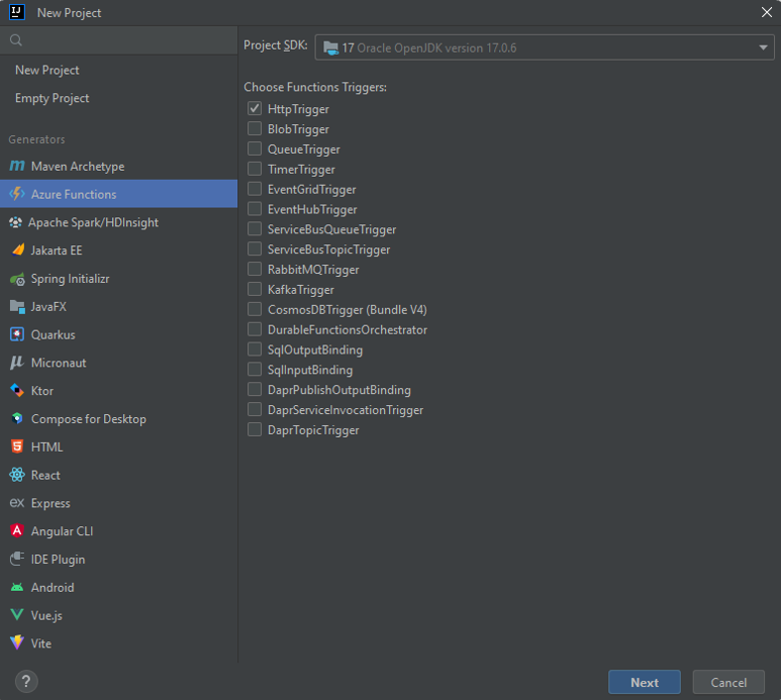
Task: Open the Project SDK dropdown arrow
Action: pyautogui.click(x=763, y=48)
